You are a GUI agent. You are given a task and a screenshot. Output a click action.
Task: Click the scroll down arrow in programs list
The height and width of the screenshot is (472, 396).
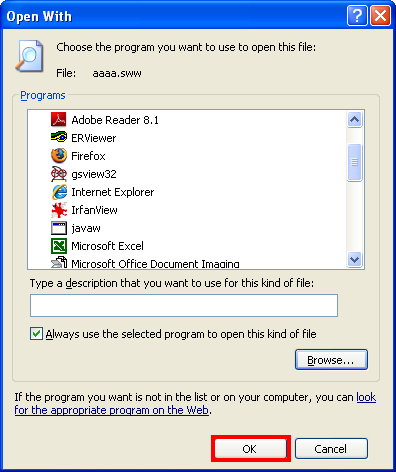354,259
